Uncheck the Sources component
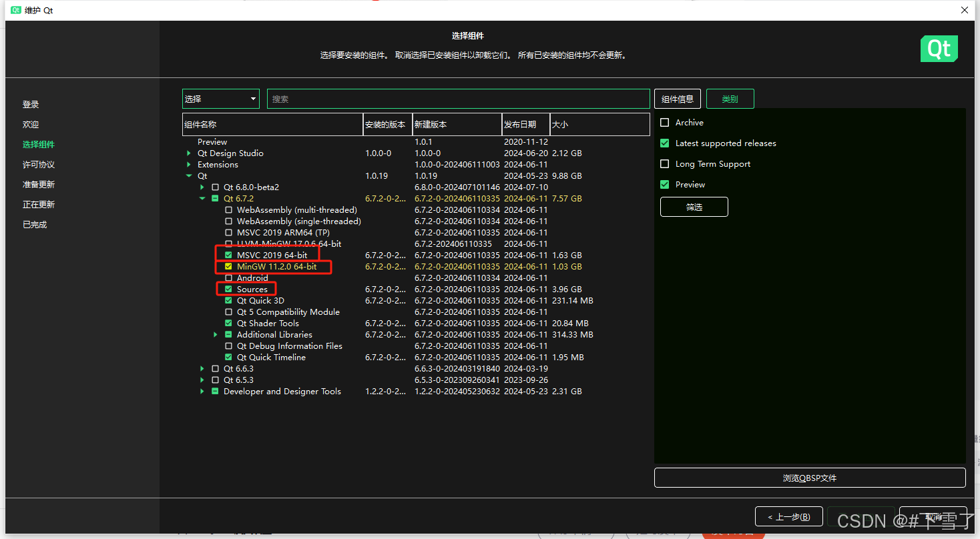Viewport: 980px width, 539px height. (x=229, y=290)
